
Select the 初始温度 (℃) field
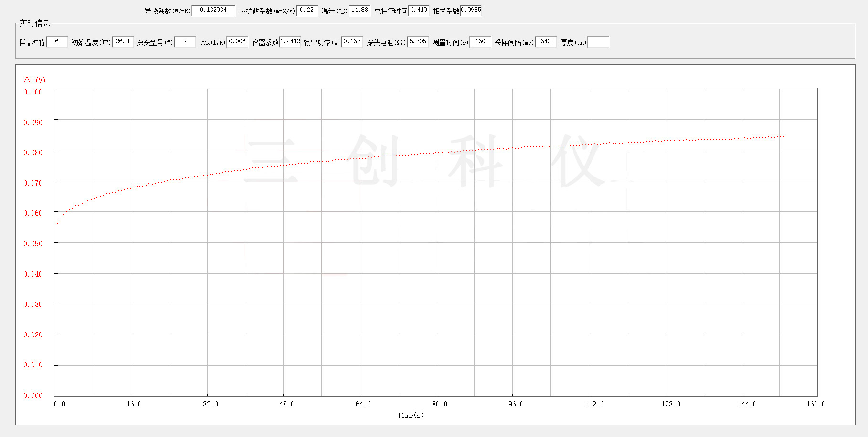123,42
